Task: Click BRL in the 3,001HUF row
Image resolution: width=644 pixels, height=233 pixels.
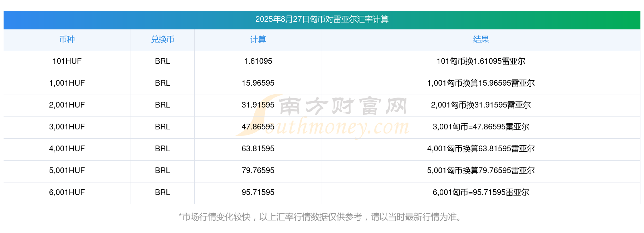Action: click(162, 127)
